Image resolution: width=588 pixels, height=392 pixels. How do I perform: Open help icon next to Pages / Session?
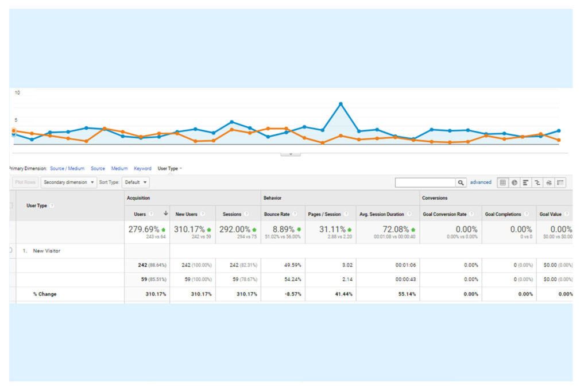click(346, 214)
